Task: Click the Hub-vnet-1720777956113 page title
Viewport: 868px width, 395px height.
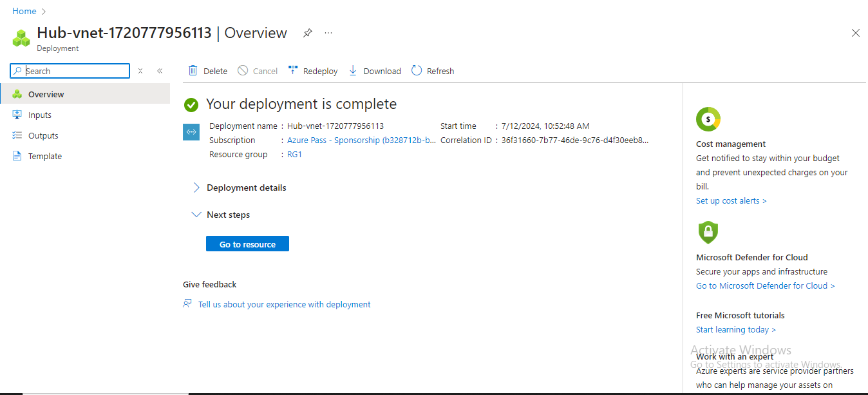Action: coord(124,33)
